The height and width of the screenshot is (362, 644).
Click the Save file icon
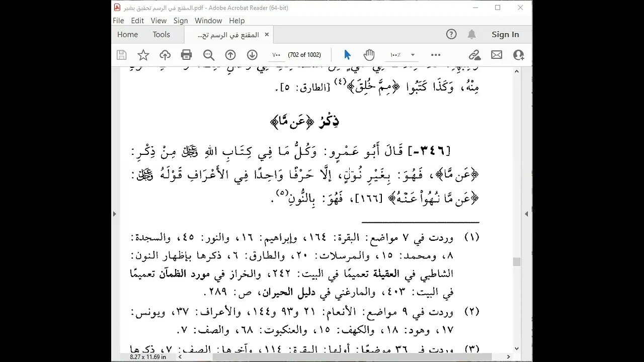pyautogui.click(x=121, y=55)
